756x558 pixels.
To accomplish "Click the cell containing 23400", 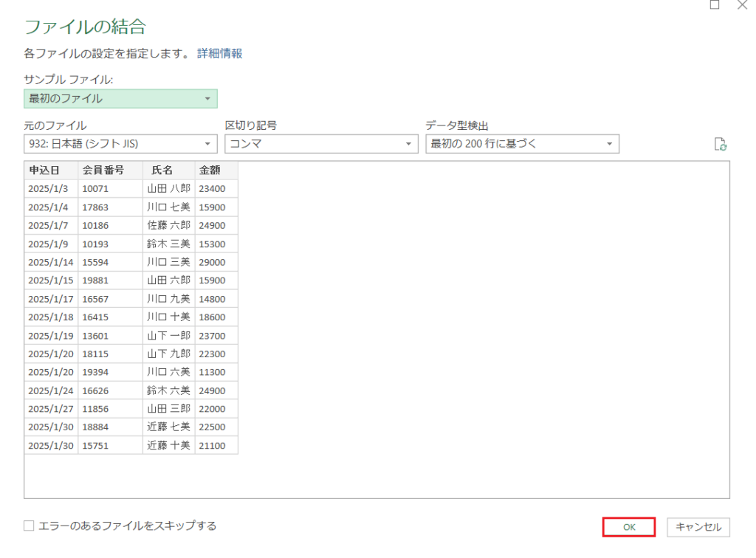I will [216, 188].
